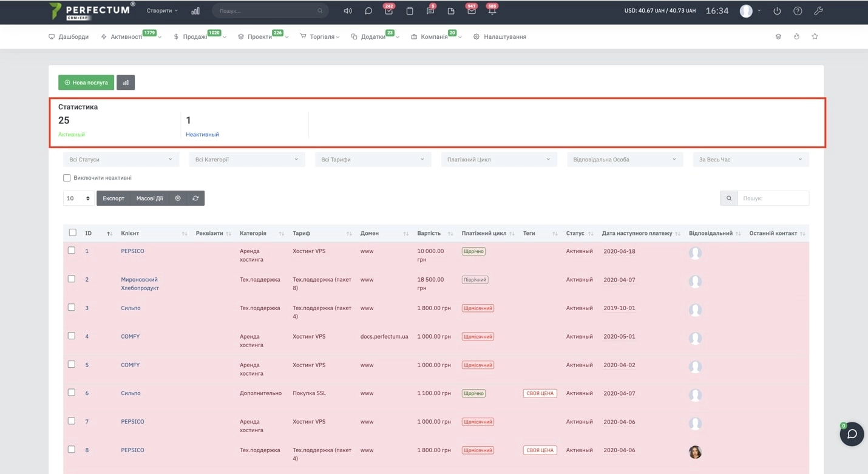This screenshot has width=868, height=474.
Task: Open the help question mark icon
Action: 798,11
